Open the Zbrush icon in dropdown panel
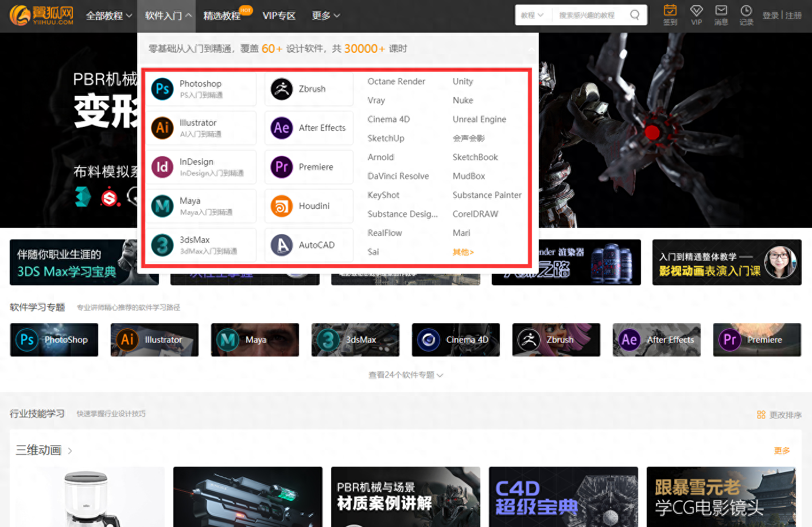 282,89
